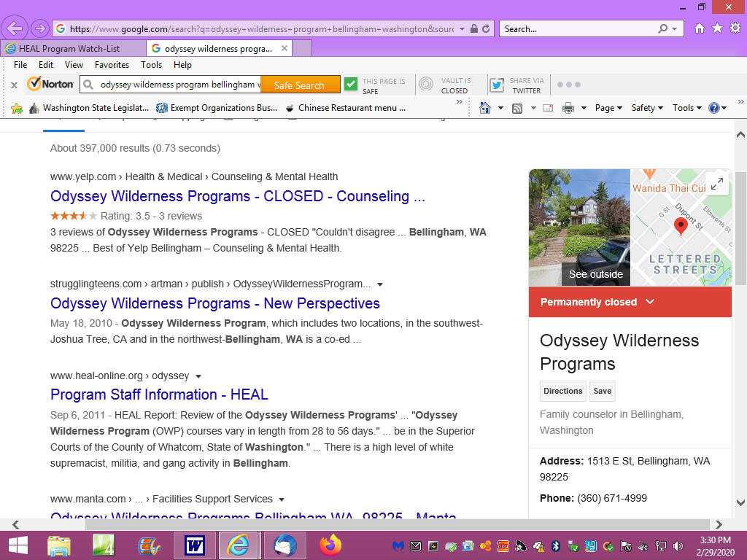The width and height of the screenshot is (747, 560).
Task: Open the command bar Tools dropdown
Action: tap(687, 108)
